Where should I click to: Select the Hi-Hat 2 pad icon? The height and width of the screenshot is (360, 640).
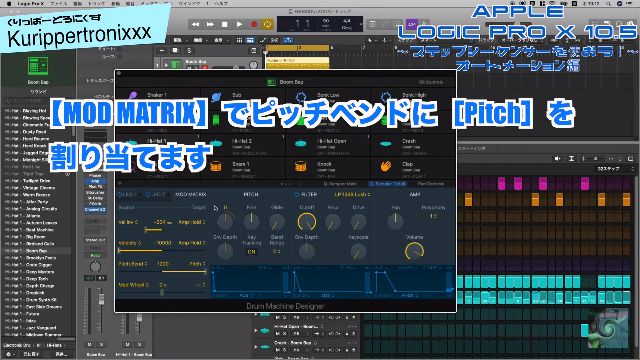(216, 144)
